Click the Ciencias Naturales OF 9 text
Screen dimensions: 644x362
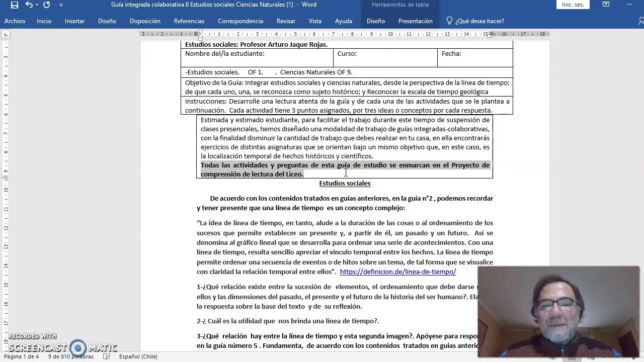point(316,72)
